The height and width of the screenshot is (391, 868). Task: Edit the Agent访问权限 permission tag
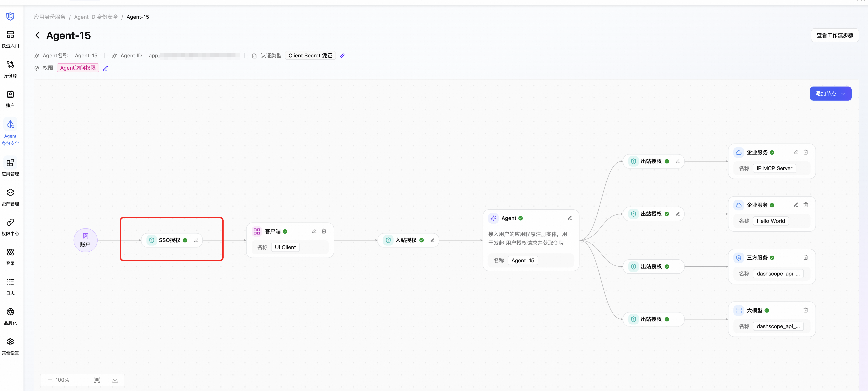coord(105,68)
